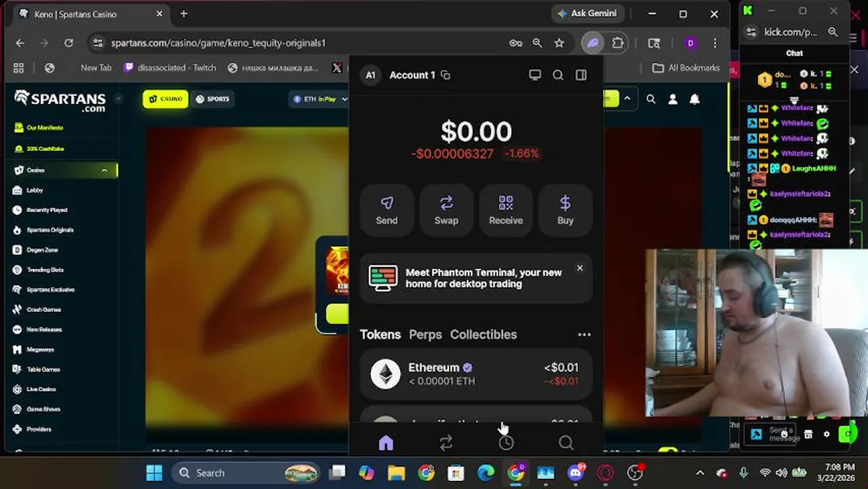868x489 pixels.
Task: Open Windows Start menu
Action: point(154,473)
